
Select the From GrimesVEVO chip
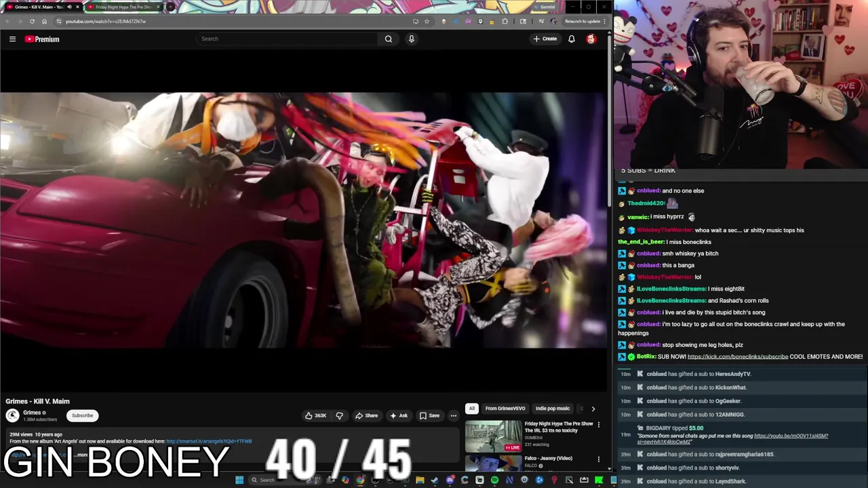[505, 409]
